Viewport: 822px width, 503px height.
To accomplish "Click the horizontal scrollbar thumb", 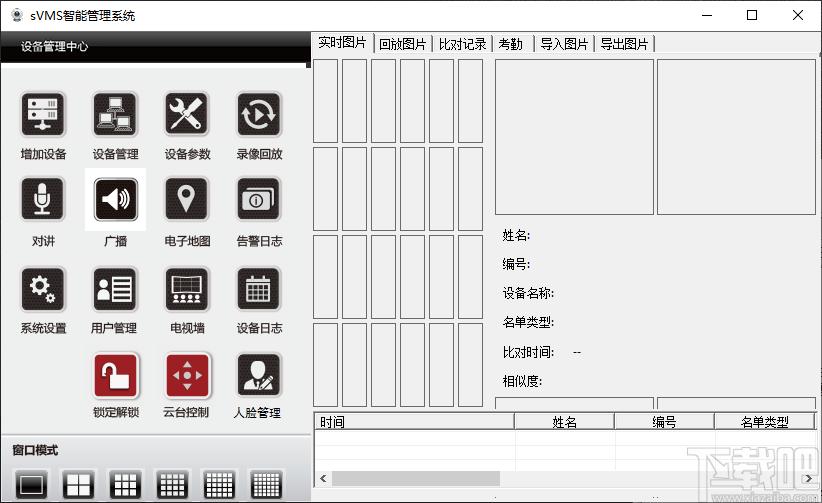I will 416,478.
